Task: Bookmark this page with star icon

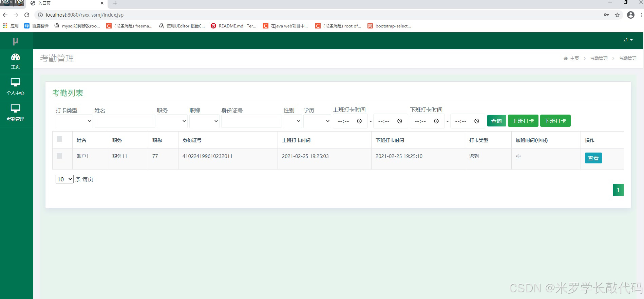Action: [617, 15]
